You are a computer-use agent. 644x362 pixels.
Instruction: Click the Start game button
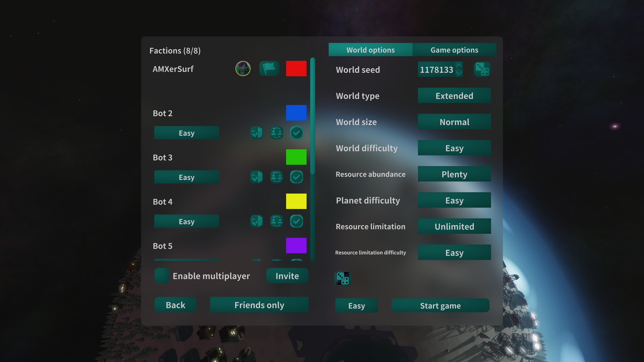(x=440, y=305)
